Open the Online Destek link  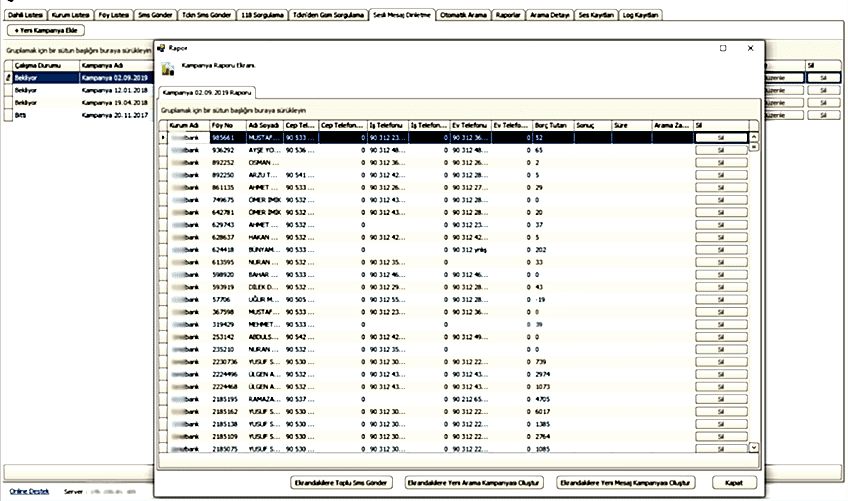28,492
